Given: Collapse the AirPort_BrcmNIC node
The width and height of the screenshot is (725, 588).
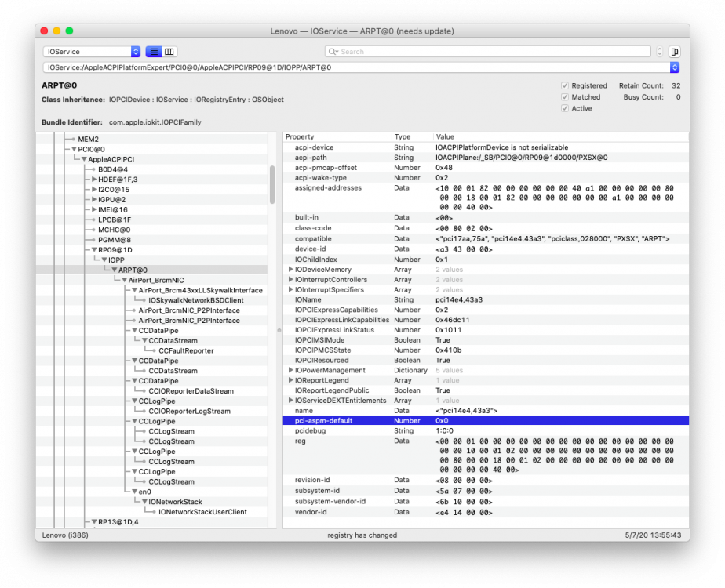Looking at the screenshot, I should tap(125, 281).
